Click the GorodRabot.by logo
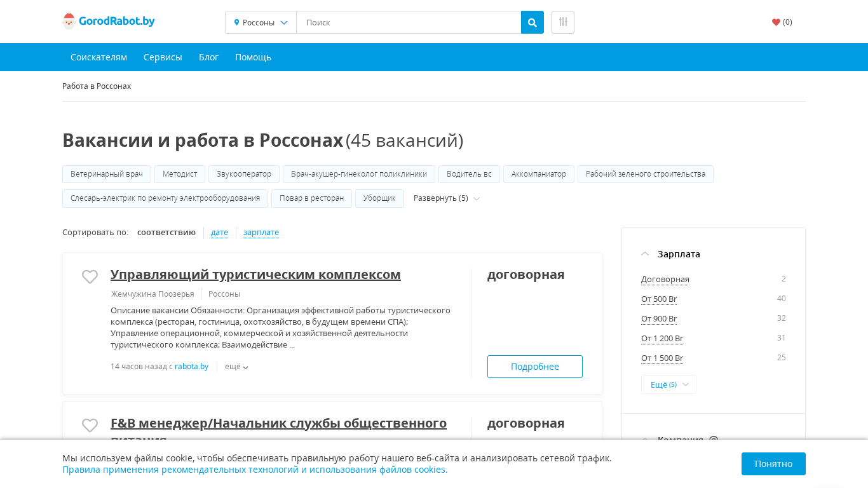The image size is (868, 488). pos(109,22)
